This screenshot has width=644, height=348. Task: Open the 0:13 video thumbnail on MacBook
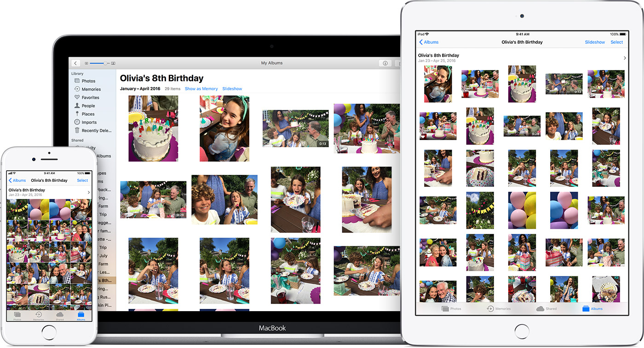(x=296, y=128)
